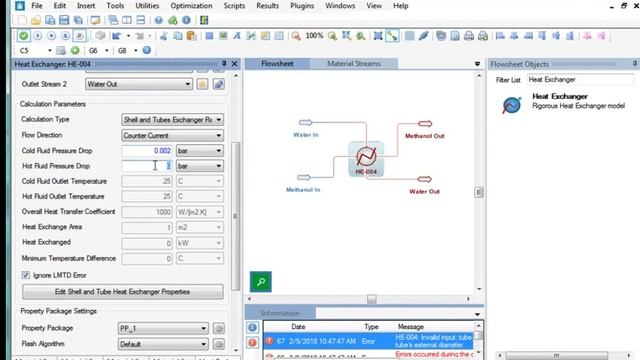The height and width of the screenshot is (360, 640).
Task: Click the flowsheet horizontal scrollbar thumb
Action: click(x=371, y=299)
